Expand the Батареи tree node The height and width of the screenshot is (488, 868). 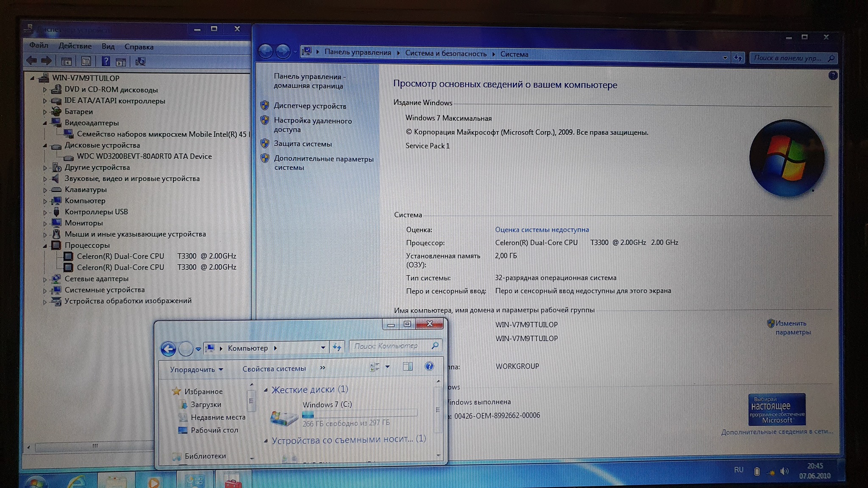click(45, 112)
